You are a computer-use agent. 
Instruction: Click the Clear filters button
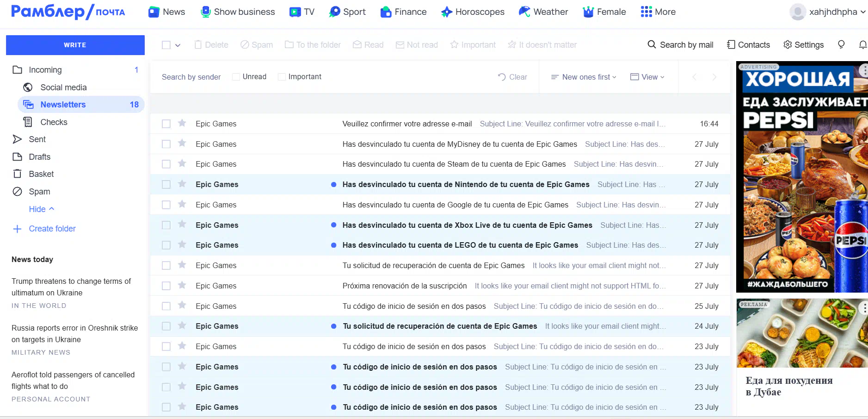512,77
